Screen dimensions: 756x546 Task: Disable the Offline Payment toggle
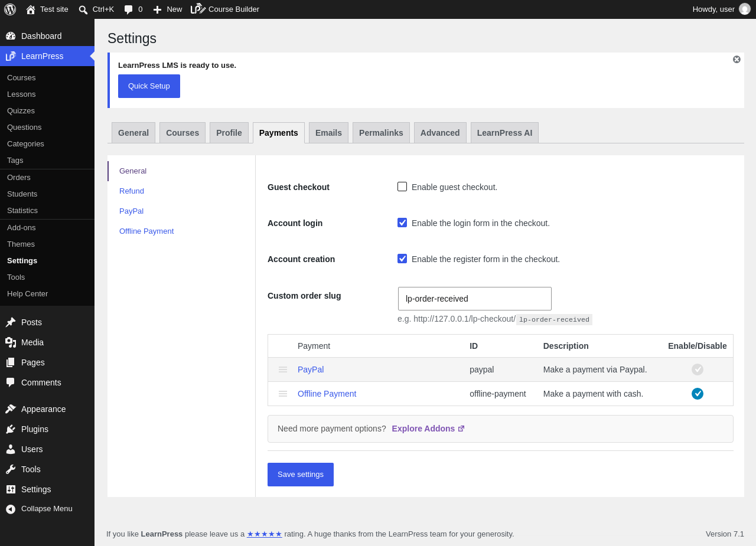click(x=698, y=394)
